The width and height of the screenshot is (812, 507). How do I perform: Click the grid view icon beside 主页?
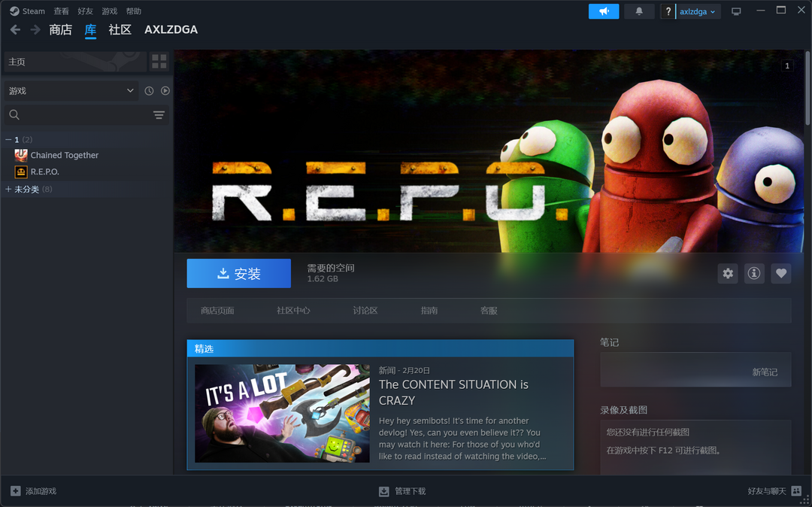159,61
